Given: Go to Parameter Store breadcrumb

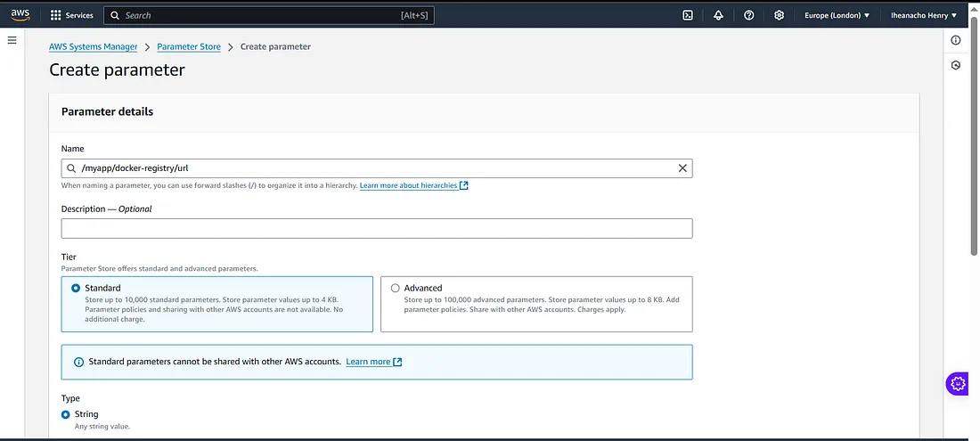Looking at the screenshot, I should click(x=189, y=46).
